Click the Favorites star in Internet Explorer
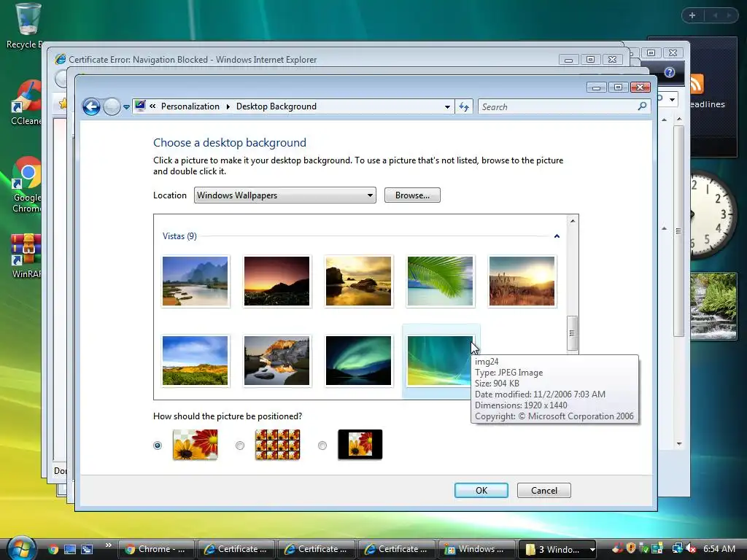The image size is (747, 560). 63,104
